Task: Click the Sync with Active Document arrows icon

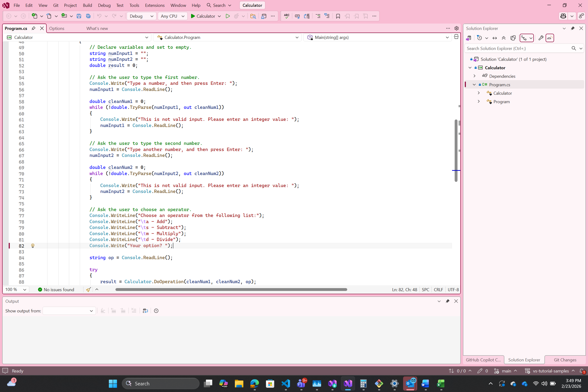Action: pos(494,38)
